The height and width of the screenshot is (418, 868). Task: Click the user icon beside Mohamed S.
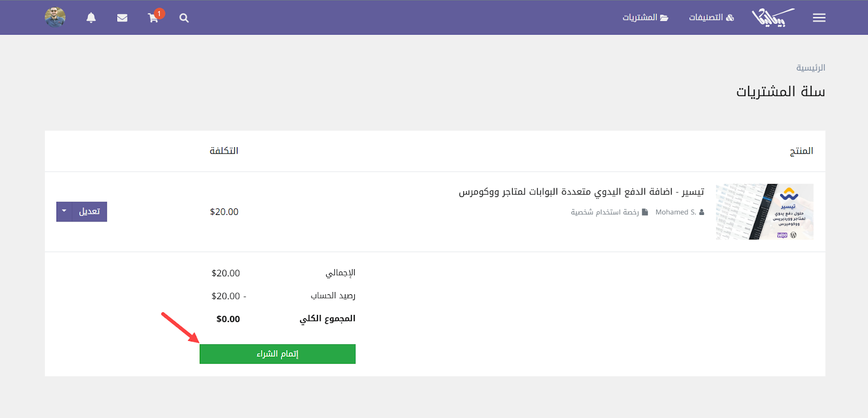[701, 212]
